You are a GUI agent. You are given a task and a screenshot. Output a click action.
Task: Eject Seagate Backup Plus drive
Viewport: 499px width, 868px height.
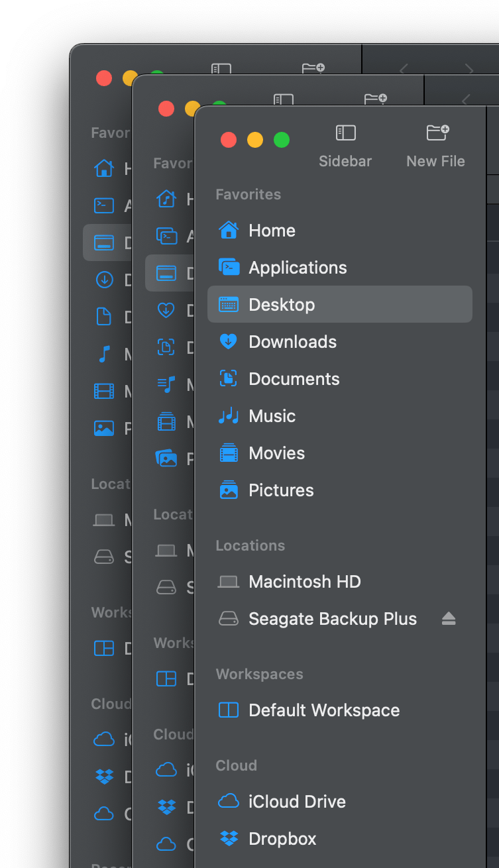pyautogui.click(x=449, y=619)
